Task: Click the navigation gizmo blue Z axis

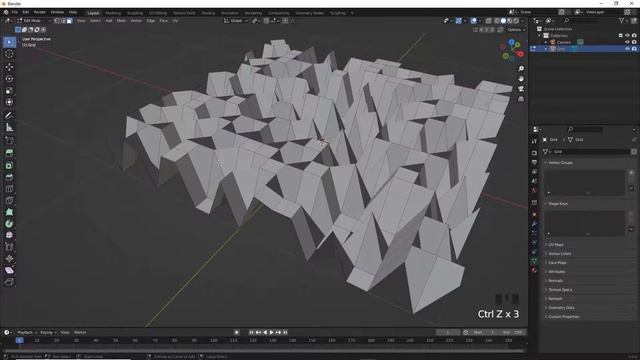Action: click(512, 42)
